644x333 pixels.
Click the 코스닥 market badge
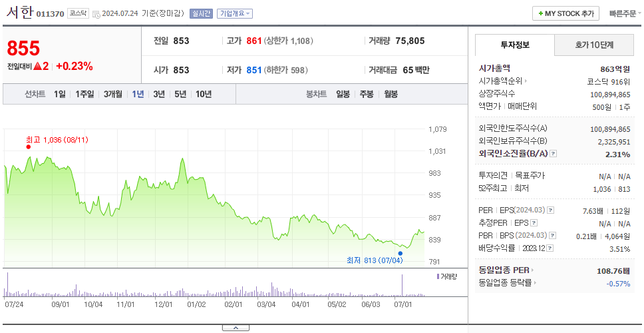point(78,13)
